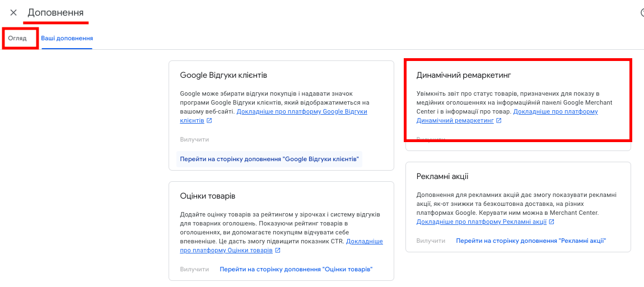Click Вилучити in Оцінки товарів card
Image resolution: width=644 pixels, height=287 pixels.
tap(194, 269)
